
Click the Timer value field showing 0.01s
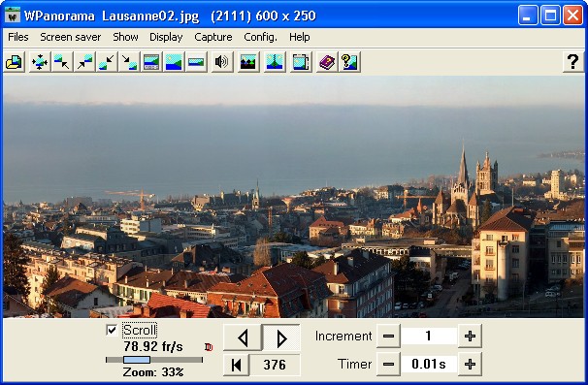tap(429, 364)
